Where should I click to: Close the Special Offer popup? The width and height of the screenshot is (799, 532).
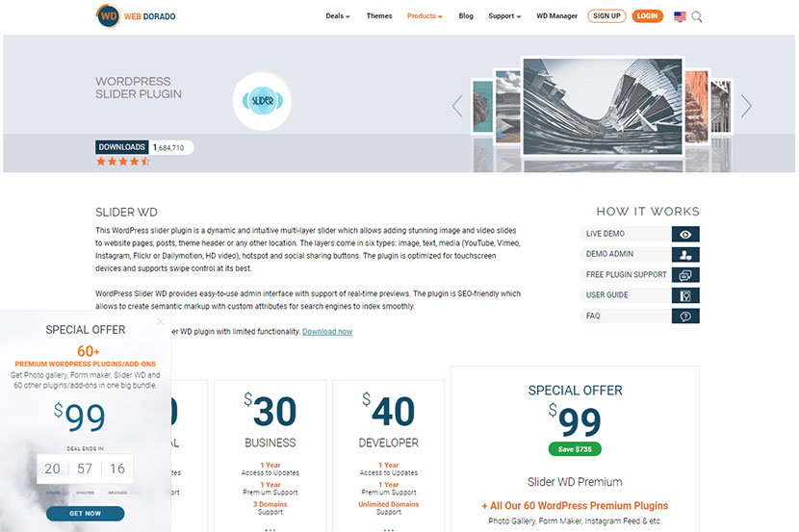tap(160, 321)
